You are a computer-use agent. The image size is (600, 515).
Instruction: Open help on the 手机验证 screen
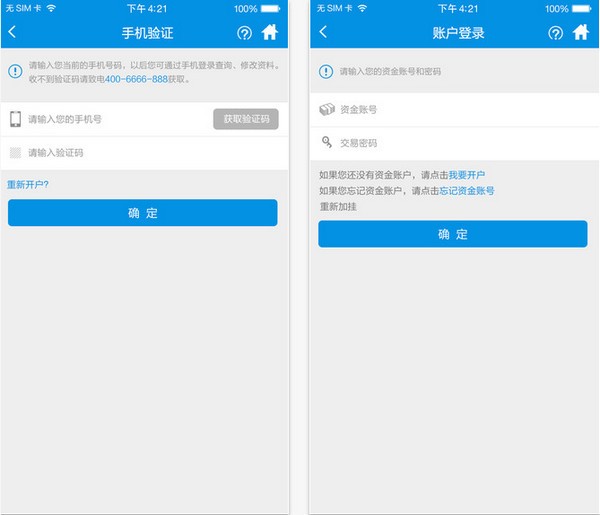pos(244,33)
